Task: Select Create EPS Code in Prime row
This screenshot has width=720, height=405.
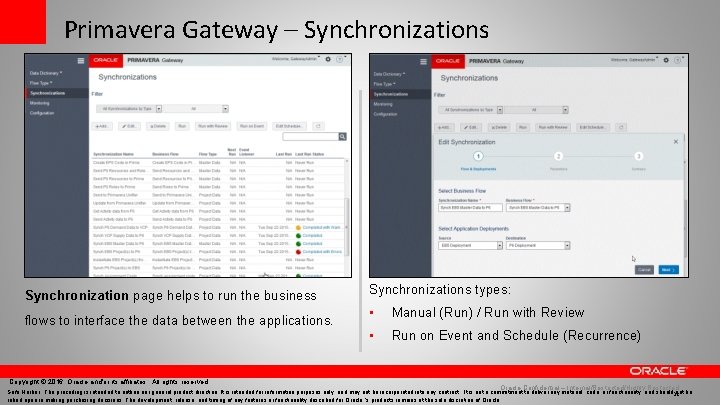Action: click(x=218, y=163)
